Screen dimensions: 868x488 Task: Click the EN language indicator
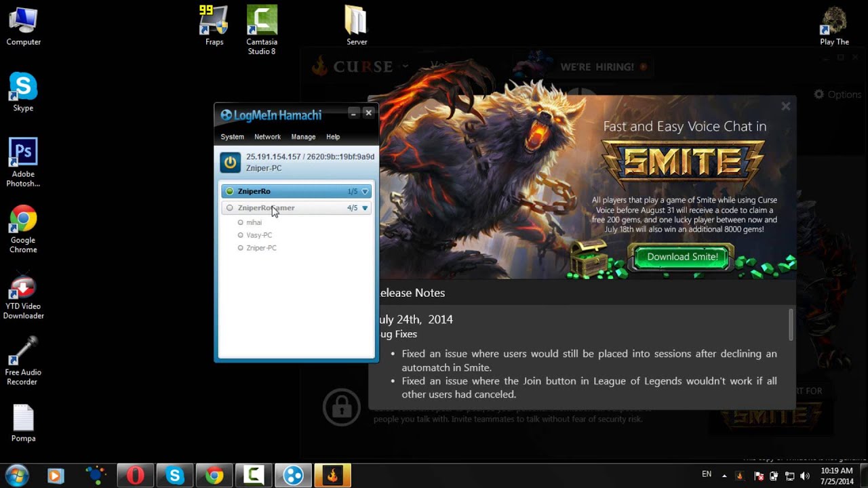point(707,474)
